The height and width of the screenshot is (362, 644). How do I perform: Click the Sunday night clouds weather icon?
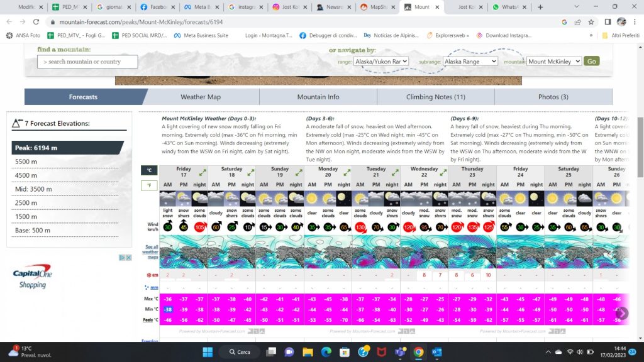pos(294,198)
